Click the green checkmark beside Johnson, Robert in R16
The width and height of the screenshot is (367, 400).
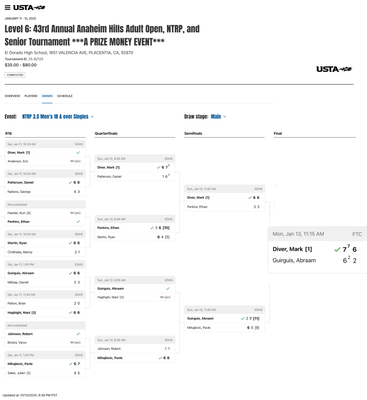tap(78, 334)
